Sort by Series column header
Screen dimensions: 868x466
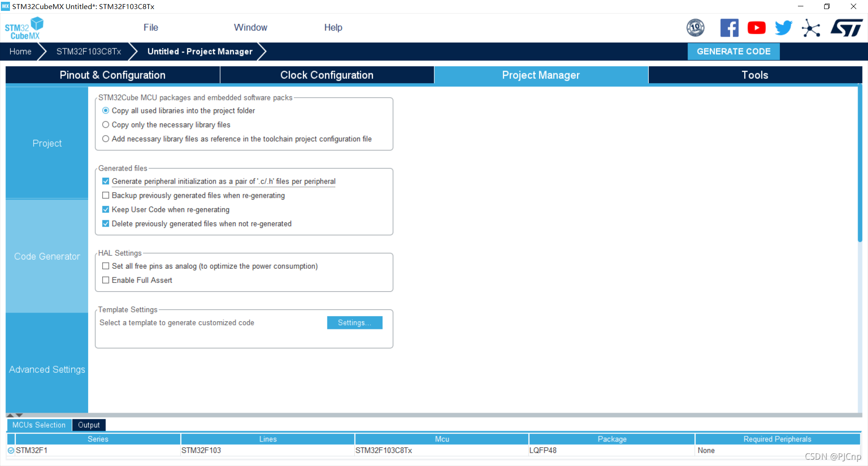[x=98, y=439]
